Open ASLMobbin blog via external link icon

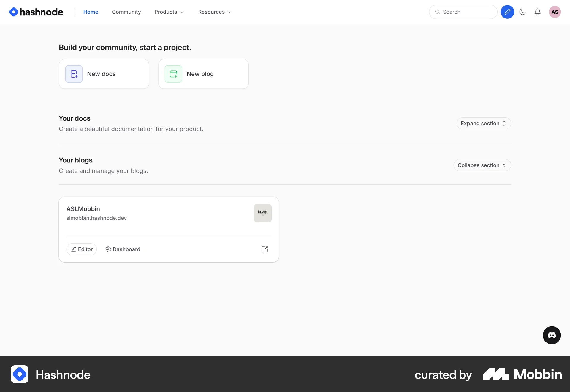point(265,249)
